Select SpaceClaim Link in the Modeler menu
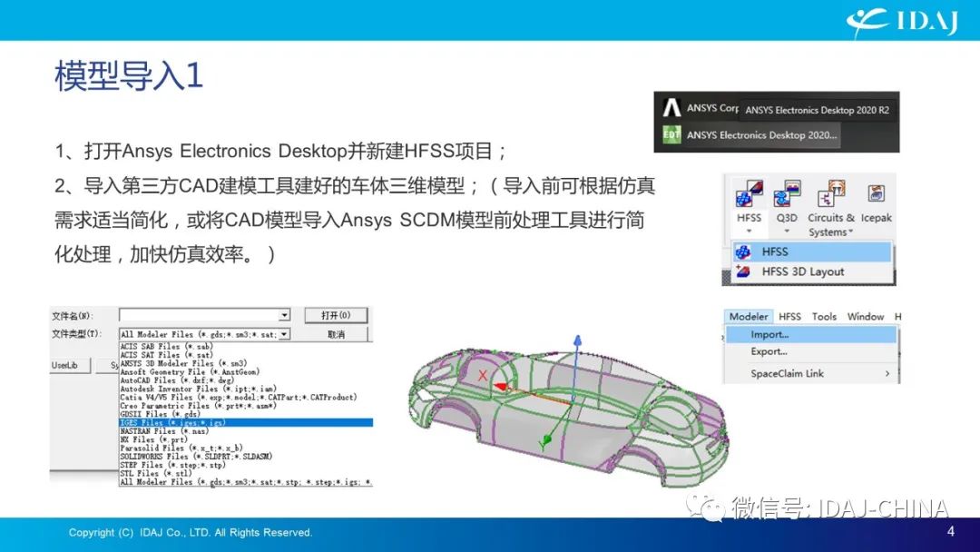The image size is (980, 552). 811,374
